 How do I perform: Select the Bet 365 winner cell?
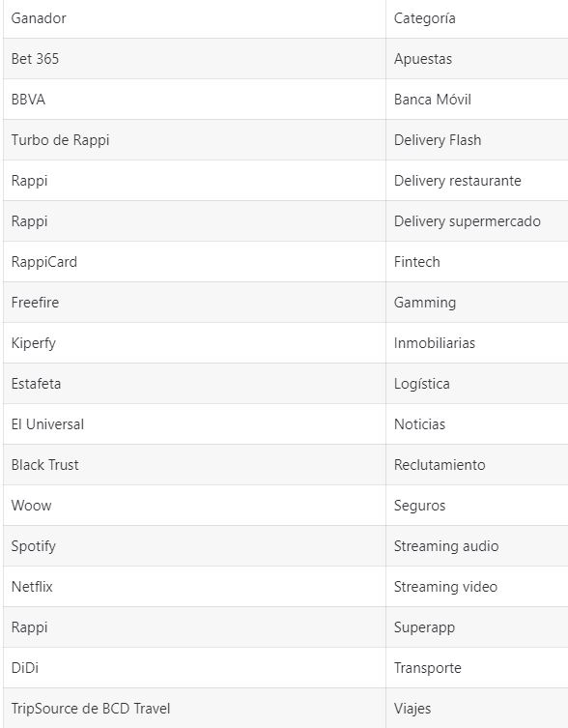(194, 59)
